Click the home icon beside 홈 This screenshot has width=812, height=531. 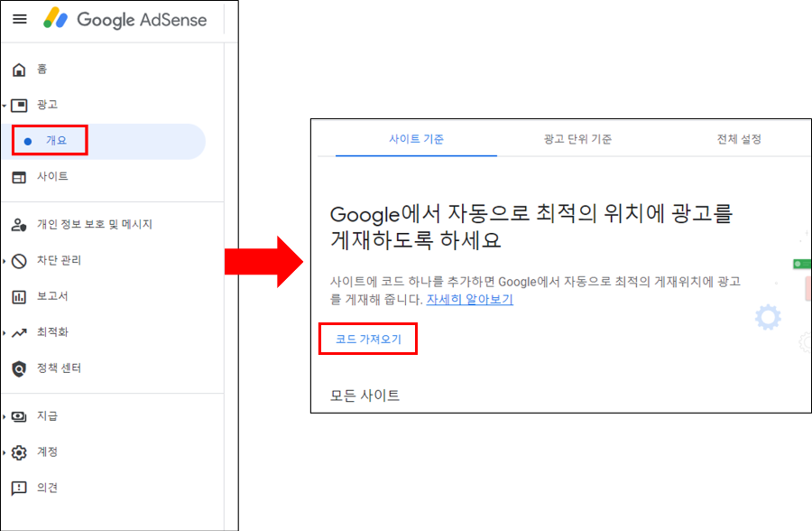point(19,70)
